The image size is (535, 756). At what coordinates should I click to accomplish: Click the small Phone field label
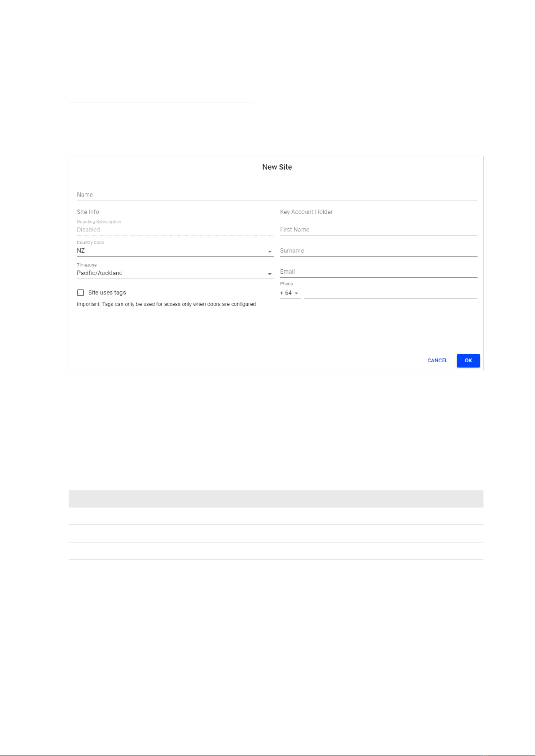[x=286, y=284]
